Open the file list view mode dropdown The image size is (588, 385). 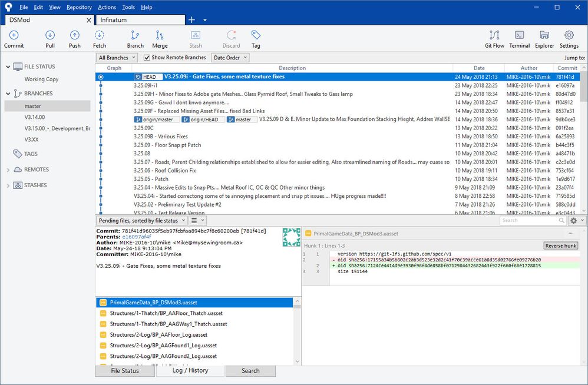click(x=197, y=221)
